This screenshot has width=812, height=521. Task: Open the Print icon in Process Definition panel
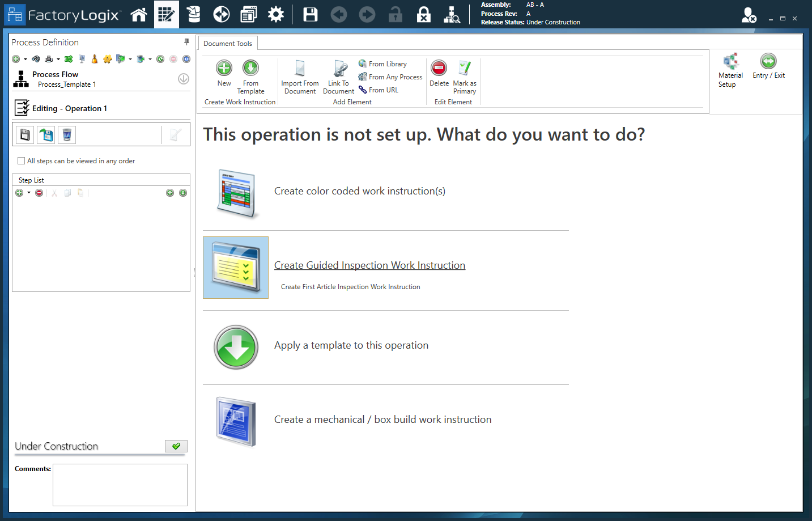click(x=49, y=58)
